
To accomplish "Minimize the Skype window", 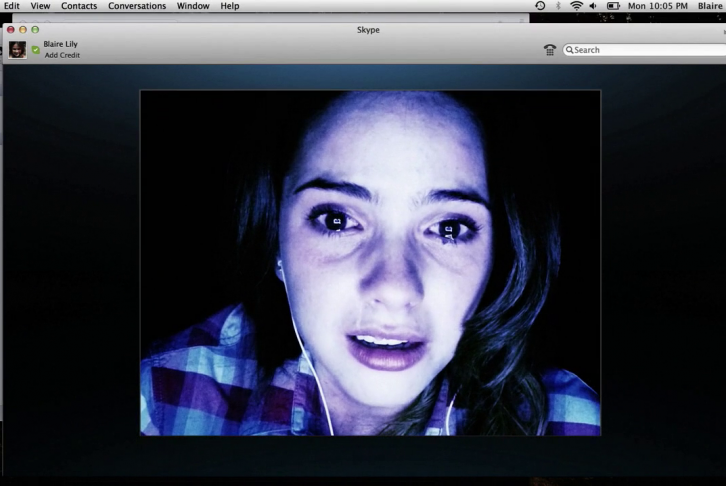I will tap(23, 30).
